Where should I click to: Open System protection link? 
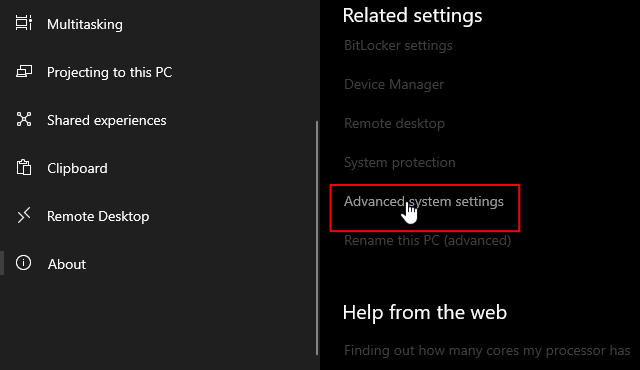point(400,162)
